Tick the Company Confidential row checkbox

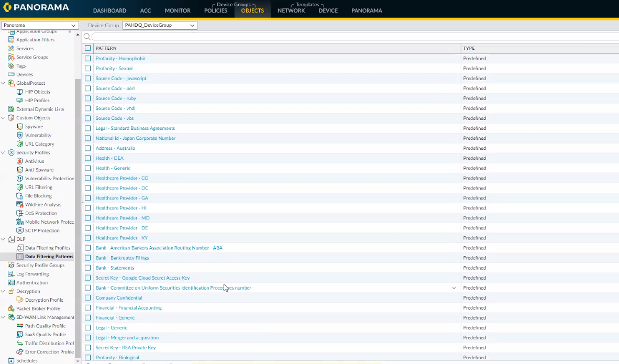pos(88,298)
